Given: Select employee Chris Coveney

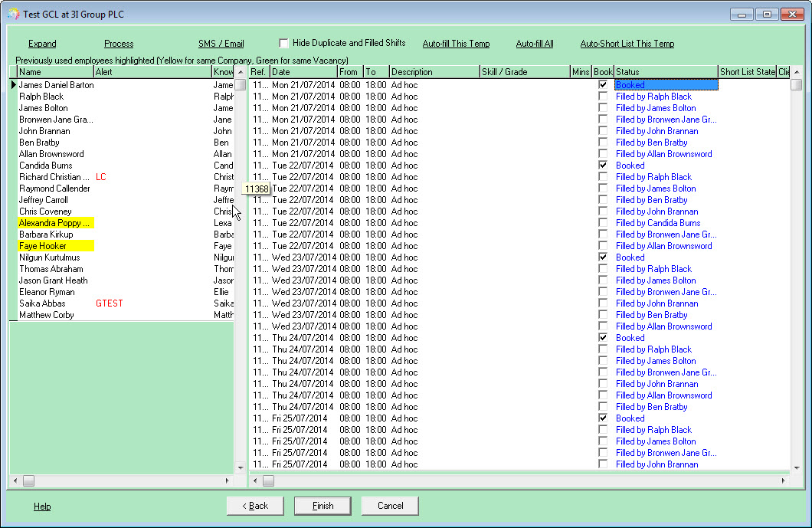Looking at the screenshot, I should click(x=45, y=212).
